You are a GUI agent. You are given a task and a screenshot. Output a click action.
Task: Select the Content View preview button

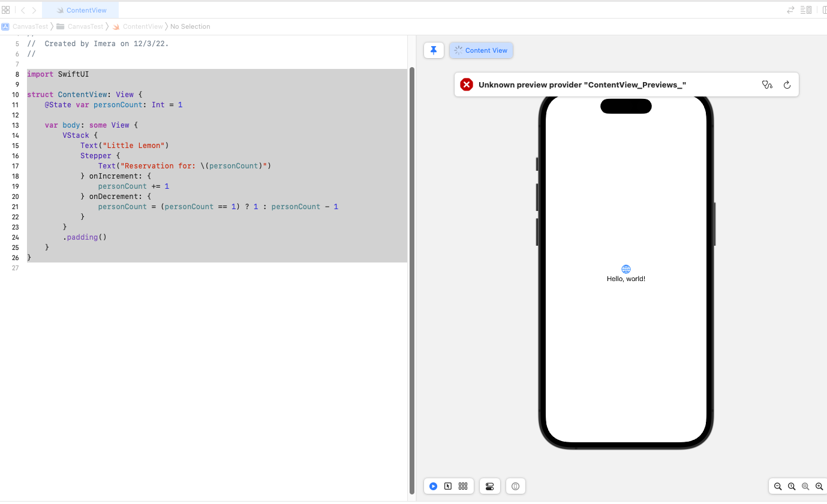click(x=481, y=50)
